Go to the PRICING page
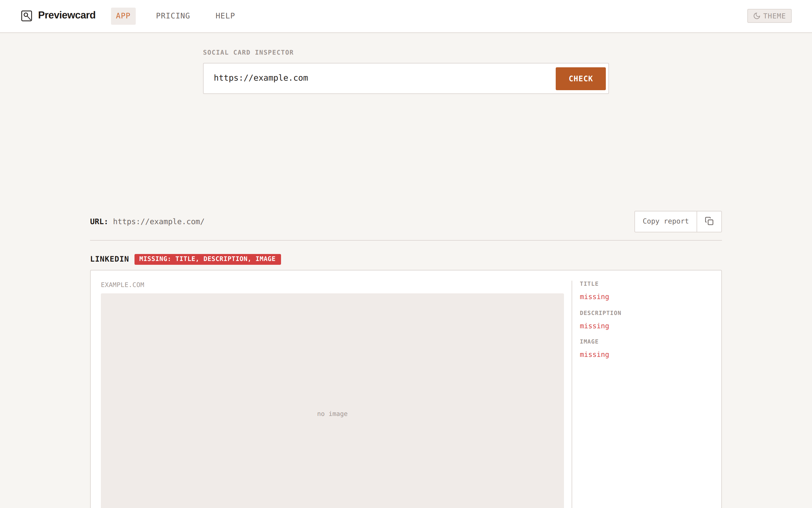The height and width of the screenshot is (508, 812). click(x=173, y=16)
